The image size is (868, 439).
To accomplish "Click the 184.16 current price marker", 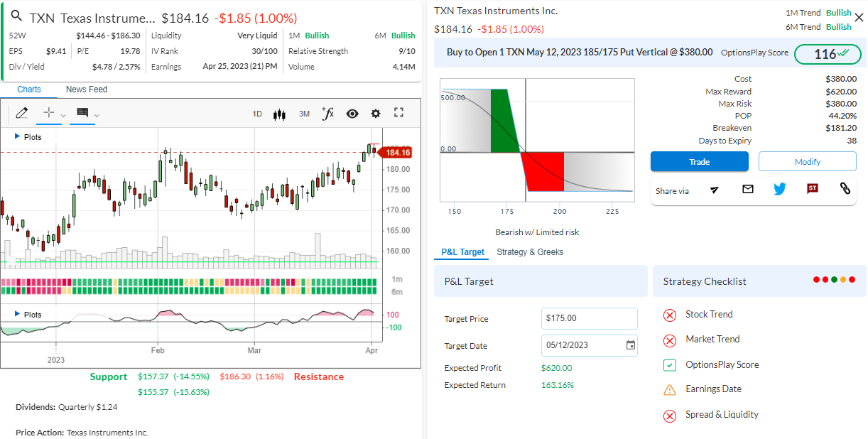I will click(x=396, y=153).
